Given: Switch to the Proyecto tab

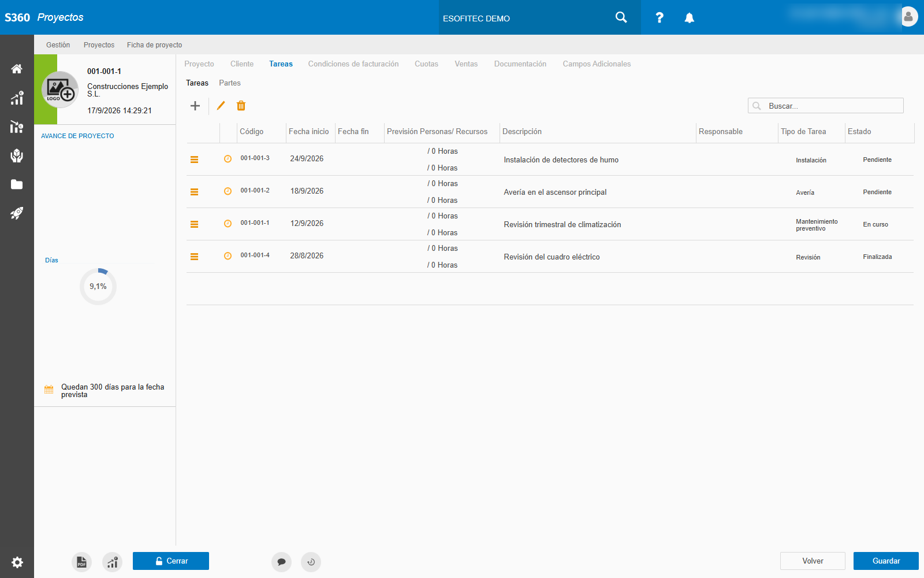Looking at the screenshot, I should click(x=199, y=64).
